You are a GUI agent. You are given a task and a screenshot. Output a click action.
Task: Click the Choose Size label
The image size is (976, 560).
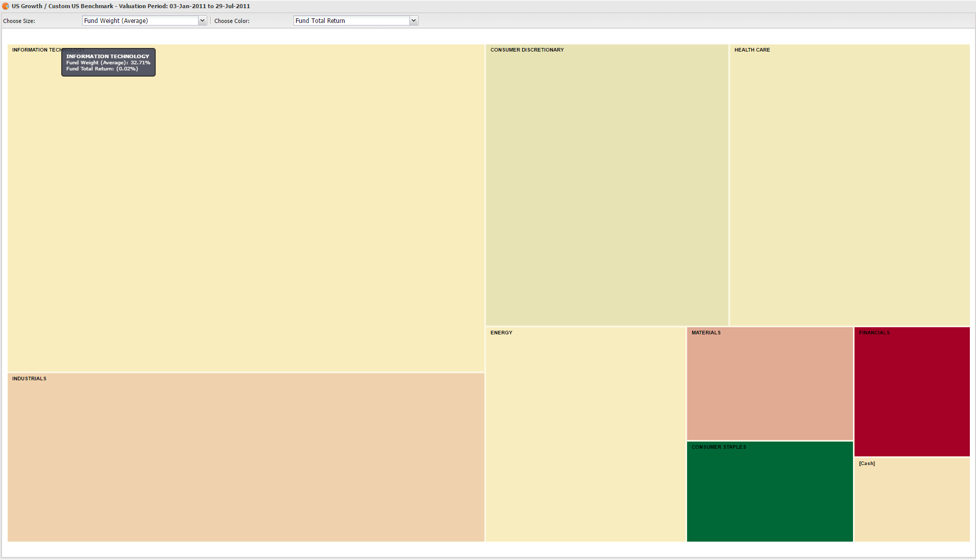tap(19, 21)
